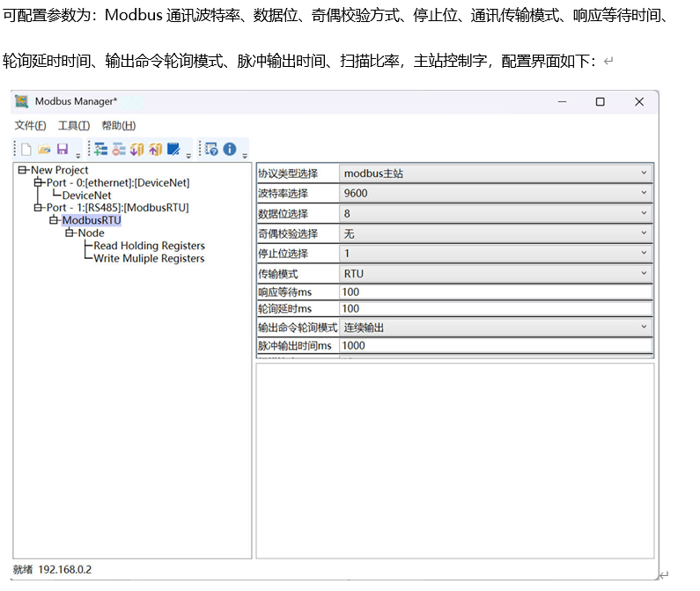
Task: Select Port - 1:[RS485]:[ModbusRTU] item
Action: click(x=117, y=208)
